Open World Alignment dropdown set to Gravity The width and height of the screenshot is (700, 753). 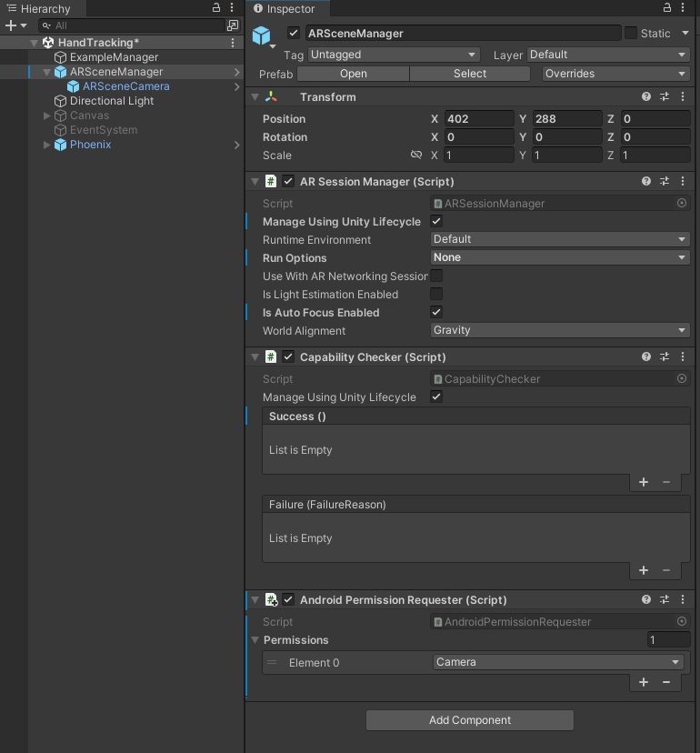click(x=560, y=330)
